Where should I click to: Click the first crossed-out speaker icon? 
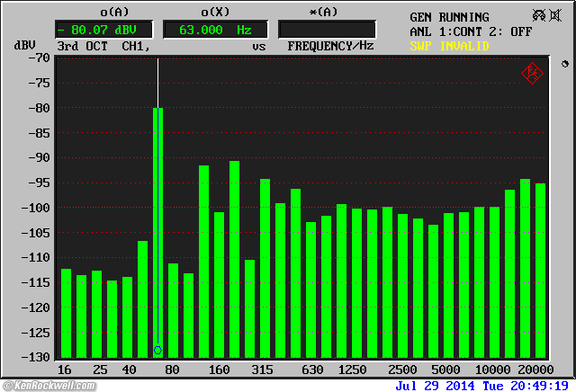tap(540, 15)
